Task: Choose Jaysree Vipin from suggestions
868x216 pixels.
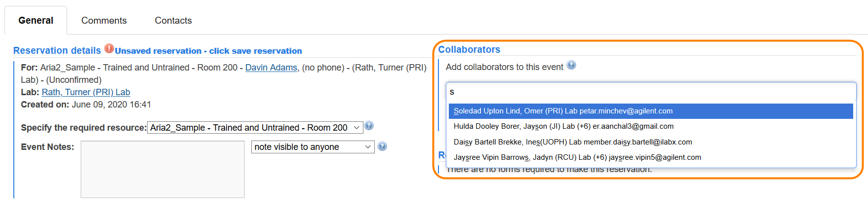Action: click(577, 157)
